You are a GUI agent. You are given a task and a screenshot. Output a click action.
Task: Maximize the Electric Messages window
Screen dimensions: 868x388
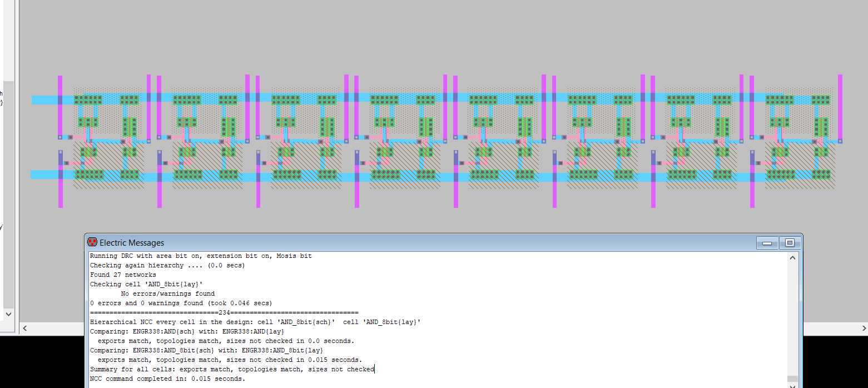pyautogui.click(x=789, y=243)
